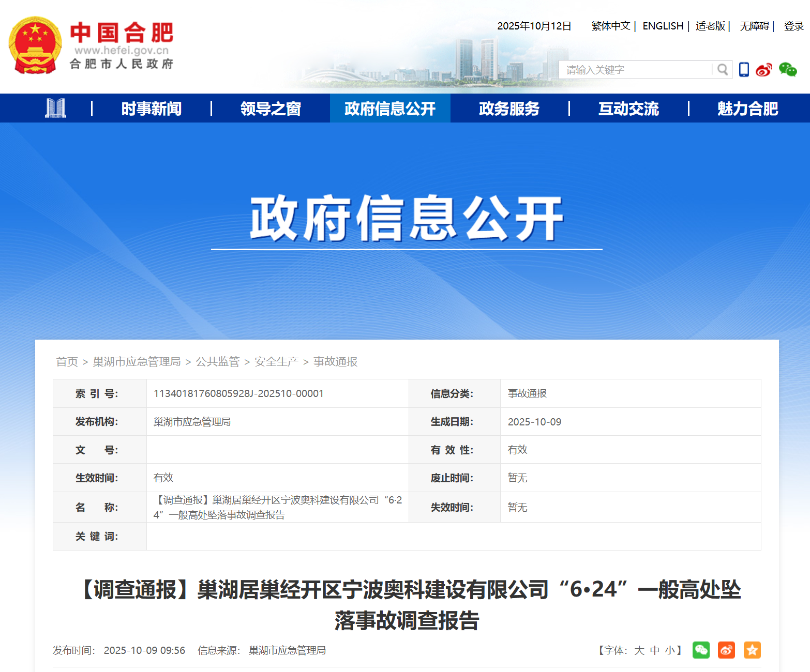Viewport: 810px width, 672px height.
Task: Open the 无障碍 accessibility mode
Action: (754, 26)
